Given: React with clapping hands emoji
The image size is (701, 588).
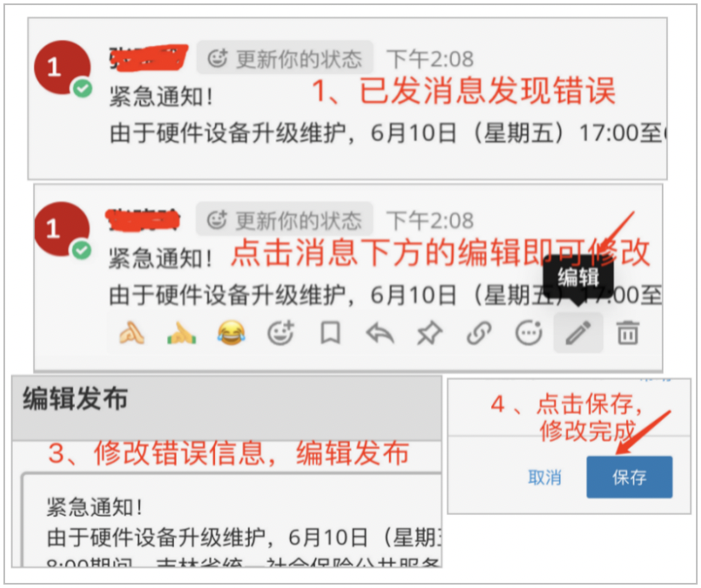Looking at the screenshot, I should [x=132, y=333].
